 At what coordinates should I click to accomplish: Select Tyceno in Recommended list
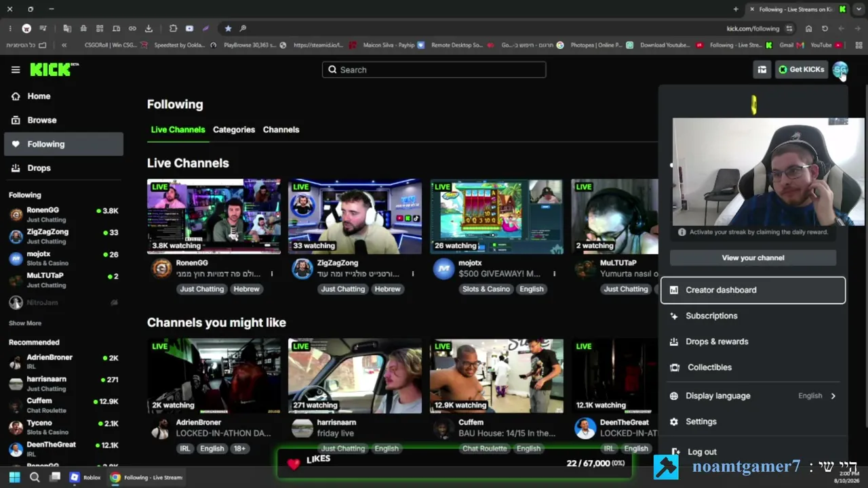coord(64,427)
